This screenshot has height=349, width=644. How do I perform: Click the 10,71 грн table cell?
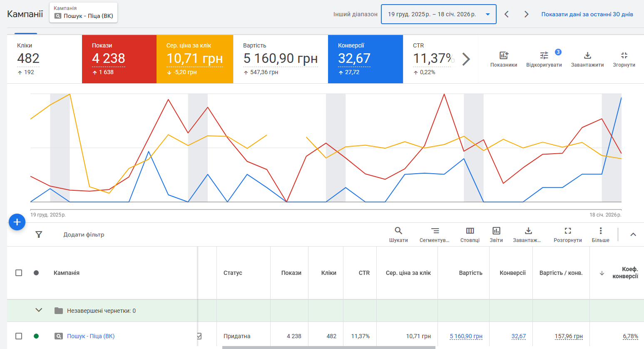[418, 336]
